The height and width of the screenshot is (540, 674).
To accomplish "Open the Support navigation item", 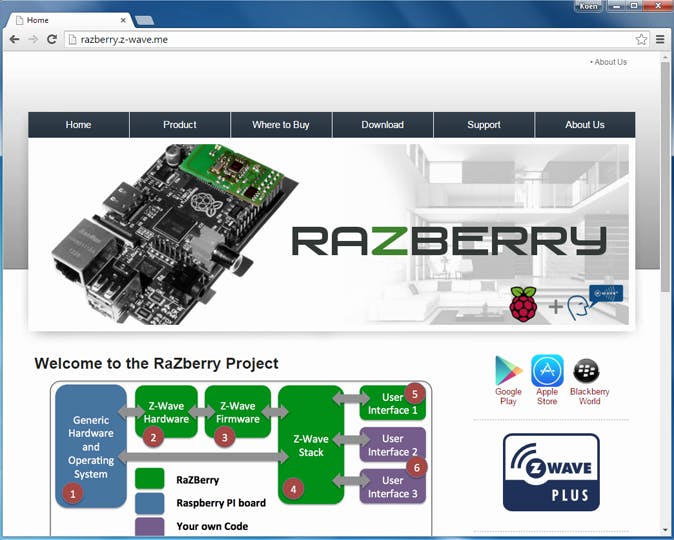I will coord(484,125).
